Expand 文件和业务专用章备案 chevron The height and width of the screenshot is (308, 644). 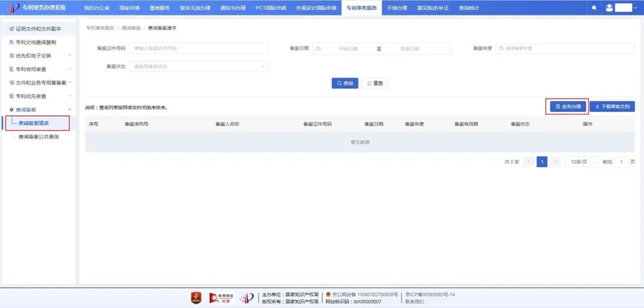coord(69,82)
